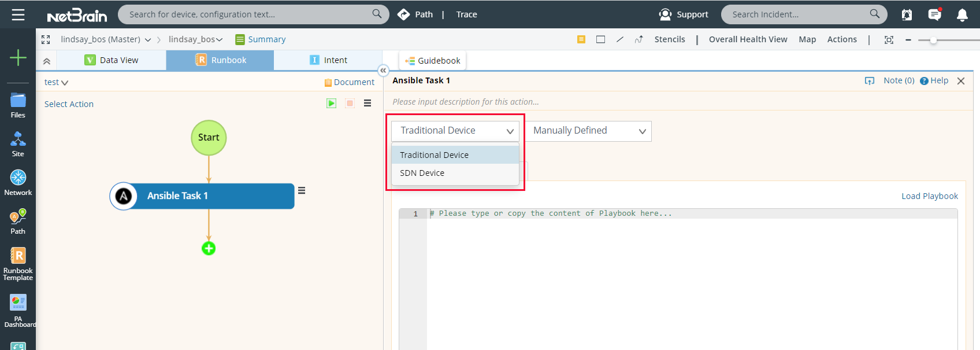Select the Ansible Task 1 node

202,196
